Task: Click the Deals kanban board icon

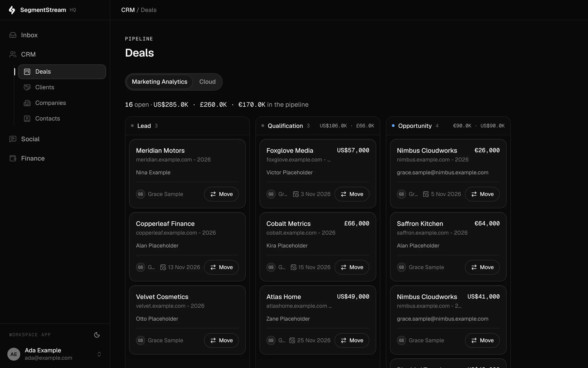Action: pos(27,72)
